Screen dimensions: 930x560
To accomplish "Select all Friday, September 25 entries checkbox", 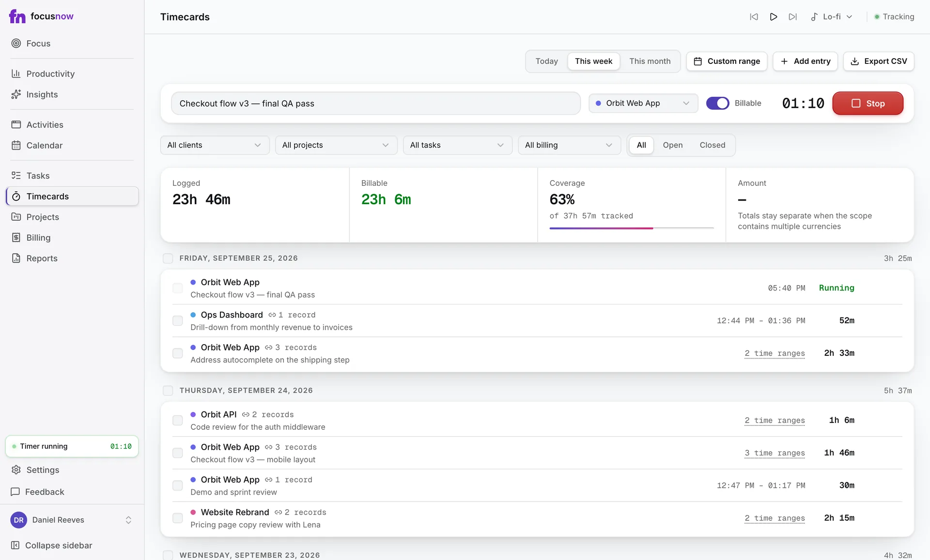I will tap(168, 258).
